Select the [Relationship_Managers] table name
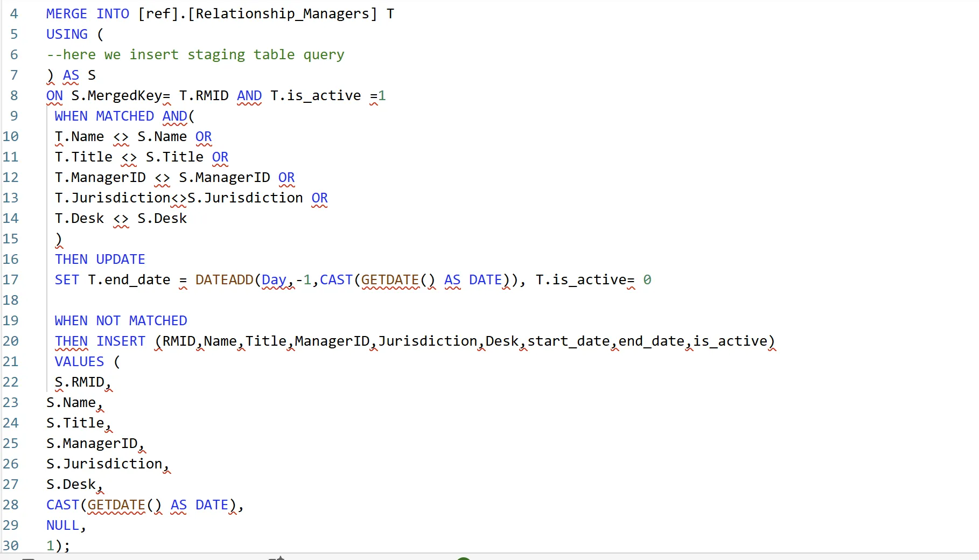Viewport: 979px width, 560px height. tap(282, 13)
